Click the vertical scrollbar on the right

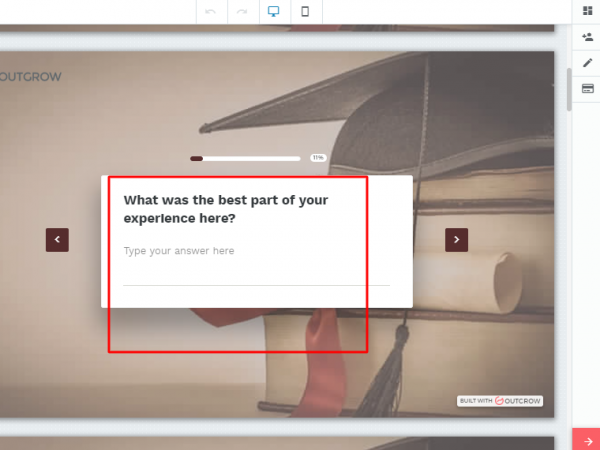569,90
